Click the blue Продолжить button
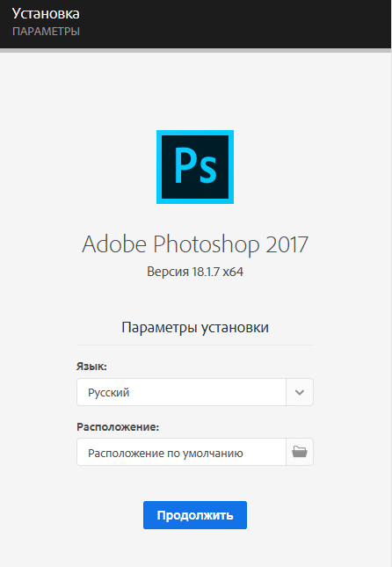The height and width of the screenshot is (567, 392). [195, 515]
